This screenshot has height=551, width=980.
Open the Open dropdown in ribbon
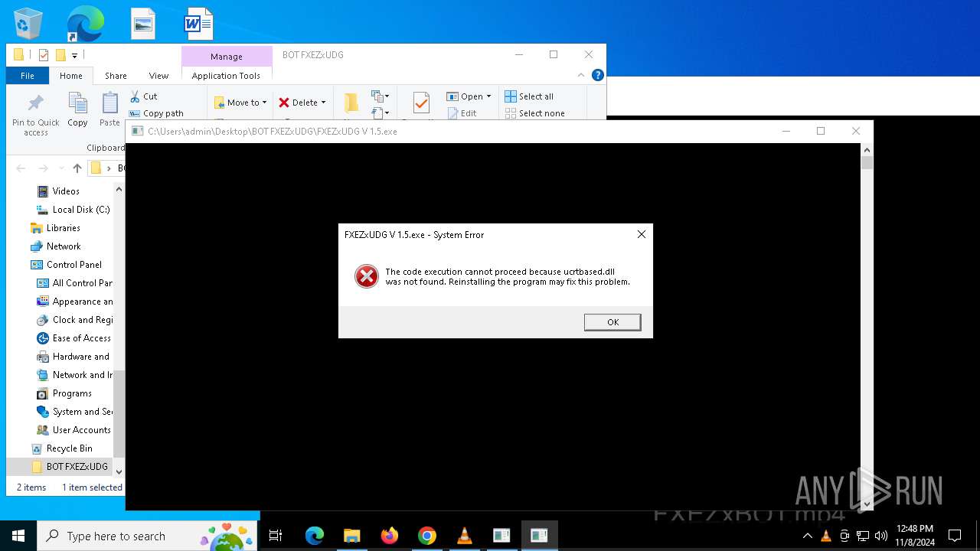(x=469, y=96)
